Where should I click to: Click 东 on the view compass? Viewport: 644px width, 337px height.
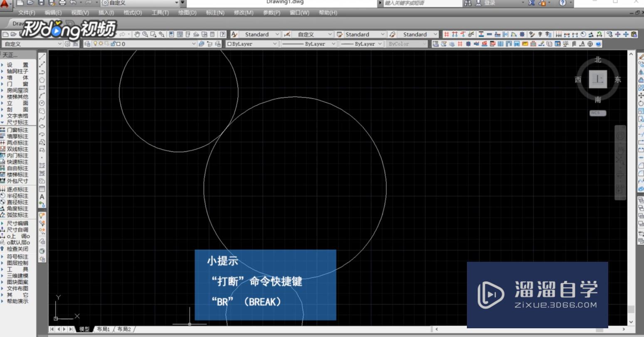click(x=618, y=80)
